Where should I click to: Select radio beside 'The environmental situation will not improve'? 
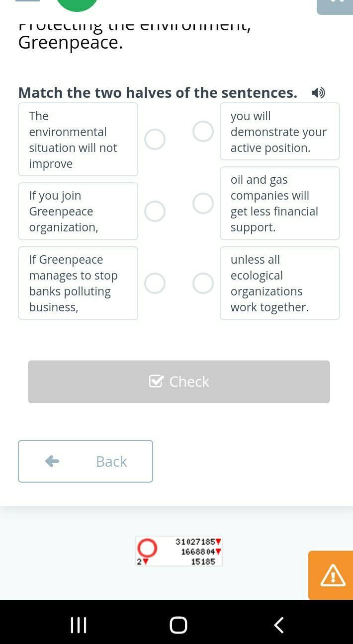pyautogui.click(x=155, y=140)
